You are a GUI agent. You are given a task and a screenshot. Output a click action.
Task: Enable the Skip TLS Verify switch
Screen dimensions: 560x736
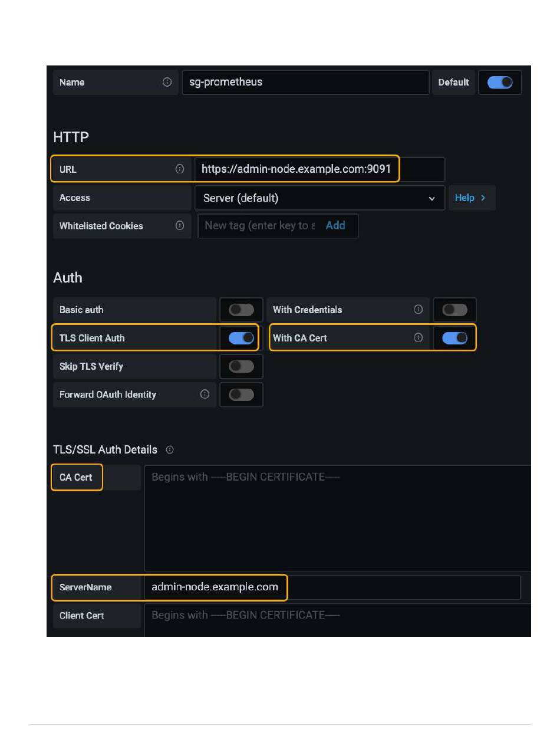(241, 366)
